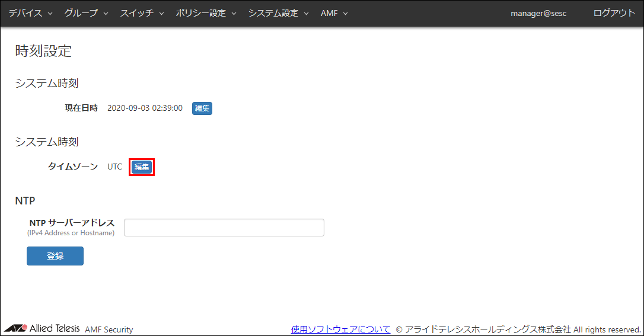Expand the グループ menu
Image resolution: width=644 pixels, height=336 pixels.
pos(86,13)
